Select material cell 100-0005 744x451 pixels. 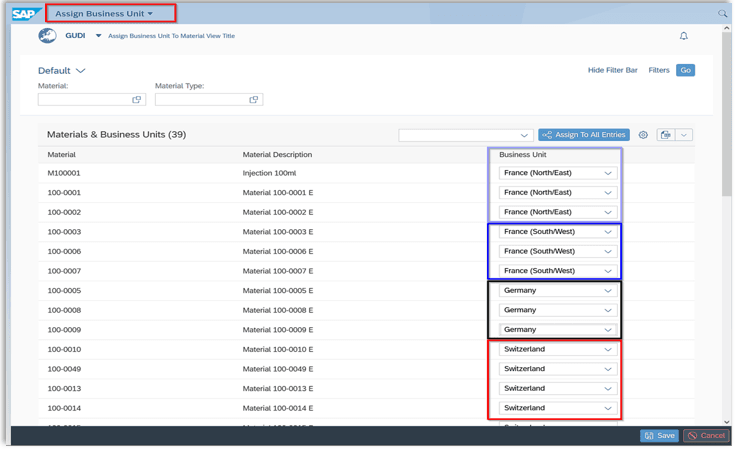(65, 293)
